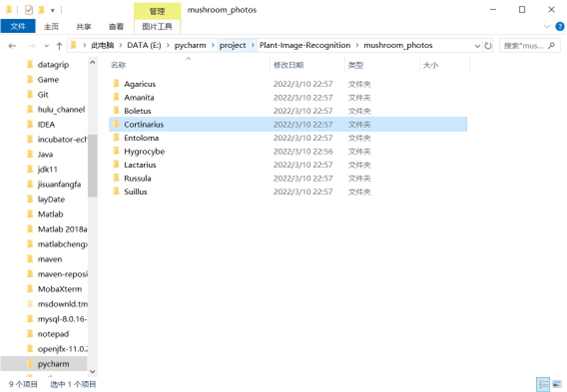The image size is (567, 392).
Task: Select layDate in navigation tree
Action: [x=51, y=199]
